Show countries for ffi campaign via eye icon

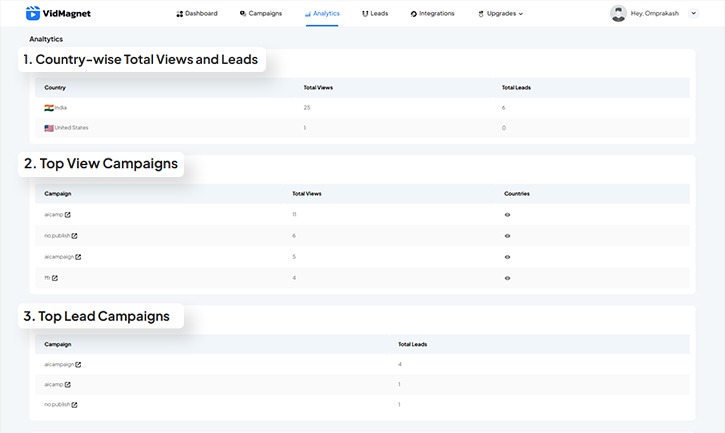(508, 278)
